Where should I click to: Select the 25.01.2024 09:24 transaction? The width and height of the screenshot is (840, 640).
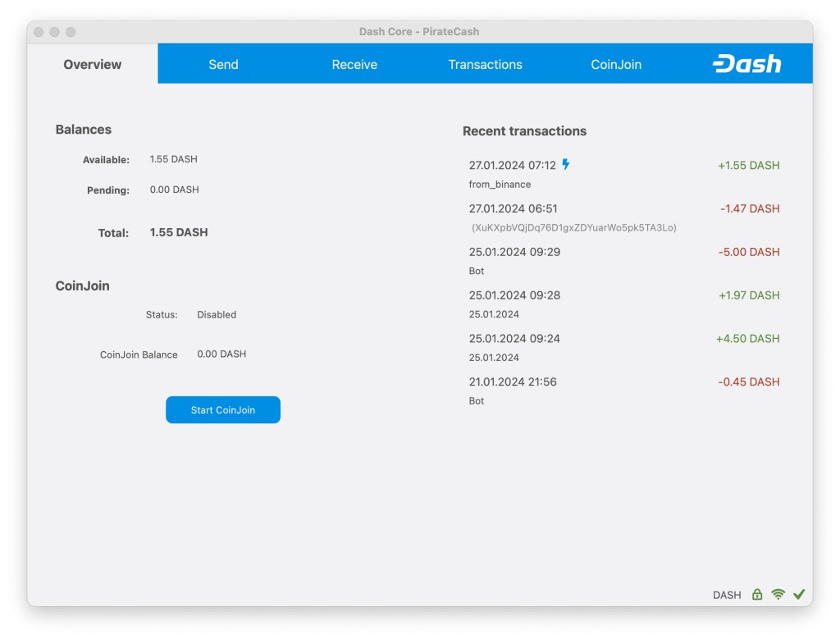click(624, 347)
